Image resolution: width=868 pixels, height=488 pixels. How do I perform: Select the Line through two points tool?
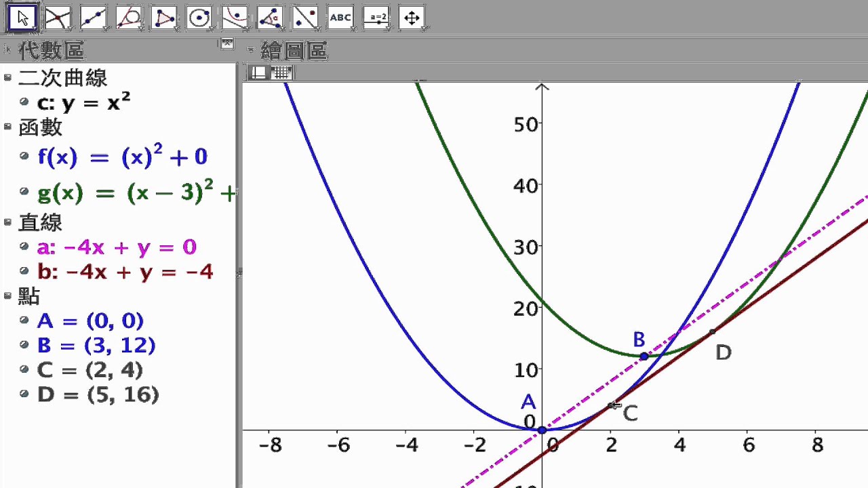tap(94, 18)
